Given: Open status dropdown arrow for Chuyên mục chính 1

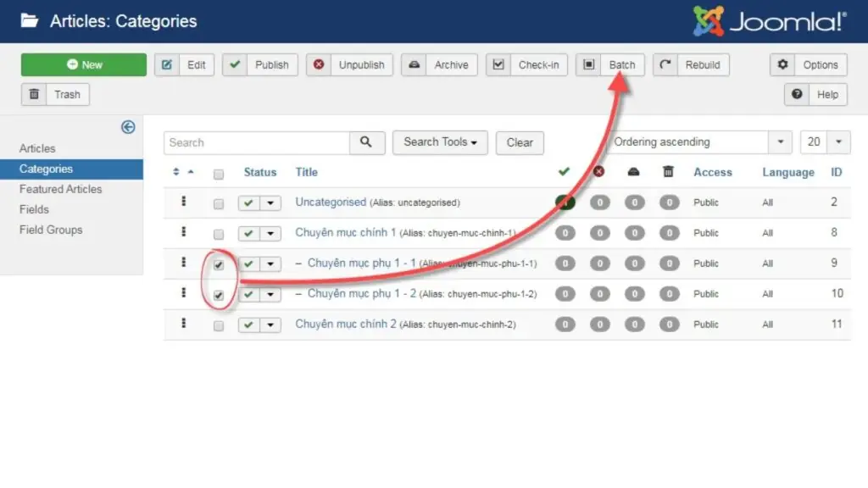Looking at the screenshot, I should pyautogui.click(x=270, y=234).
